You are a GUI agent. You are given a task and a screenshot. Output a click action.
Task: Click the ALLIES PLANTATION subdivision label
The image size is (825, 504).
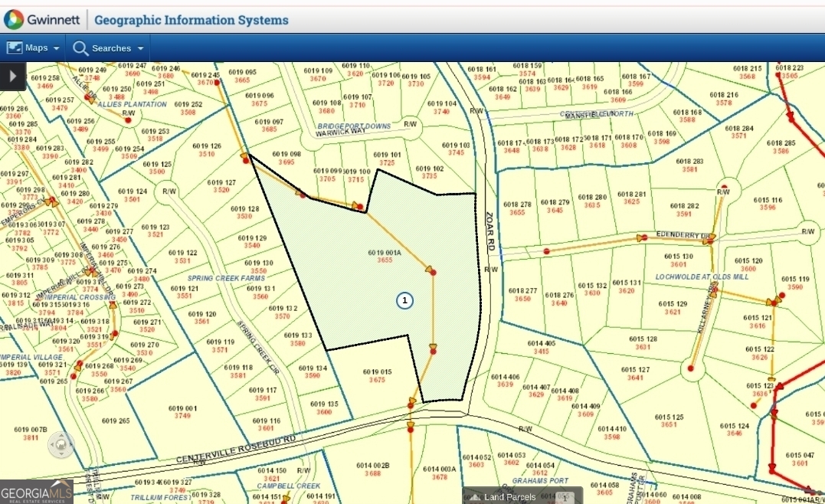132,104
